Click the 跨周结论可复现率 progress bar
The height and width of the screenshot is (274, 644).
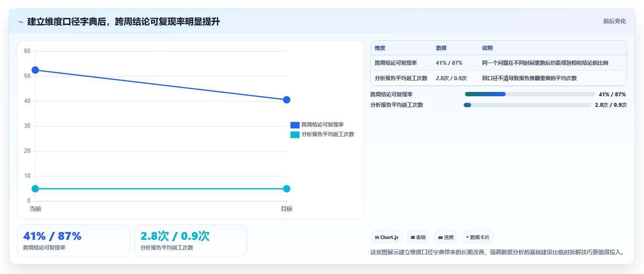click(x=530, y=94)
